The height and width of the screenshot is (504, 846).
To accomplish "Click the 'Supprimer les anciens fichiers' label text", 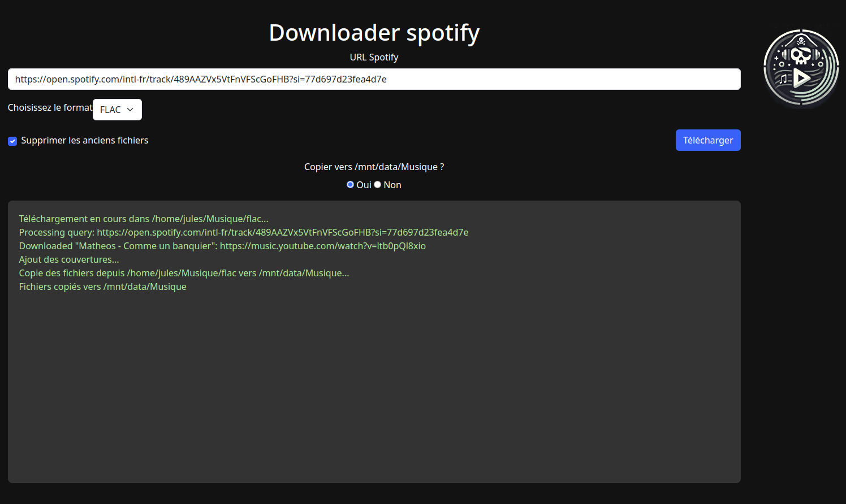I will coord(84,140).
